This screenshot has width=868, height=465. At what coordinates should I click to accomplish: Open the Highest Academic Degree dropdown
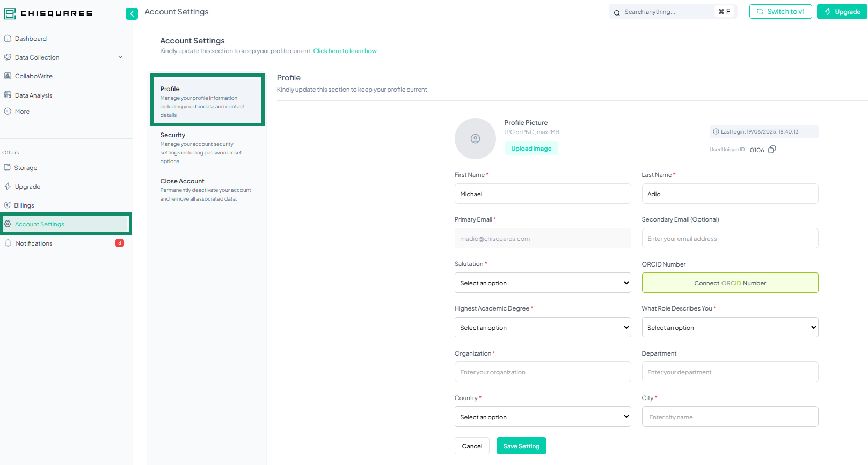click(542, 328)
